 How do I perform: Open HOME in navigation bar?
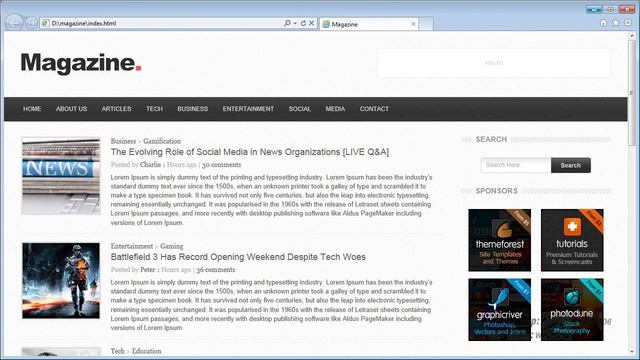tap(32, 109)
